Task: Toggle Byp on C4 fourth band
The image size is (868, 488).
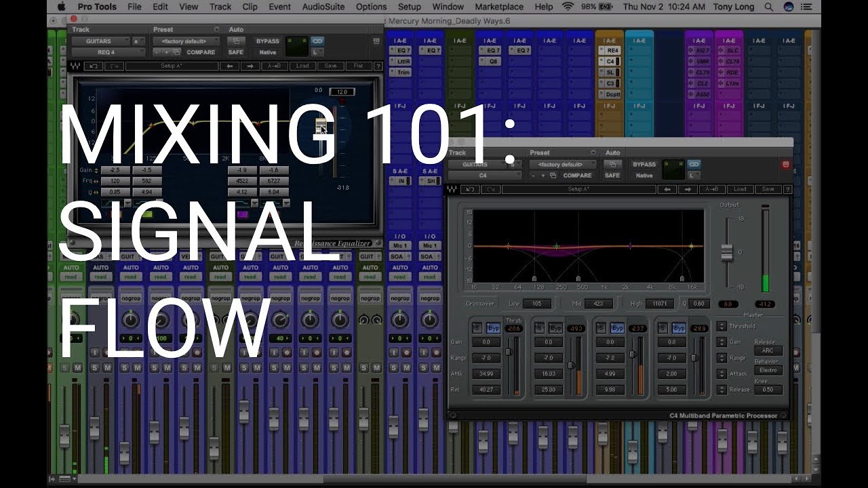Action: tap(679, 328)
